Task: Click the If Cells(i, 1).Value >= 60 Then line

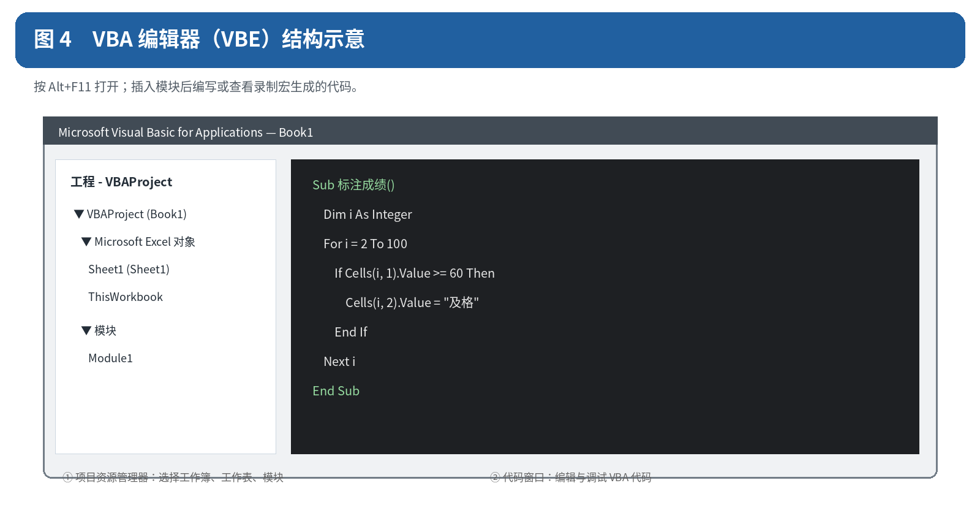Action: (x=415, y=273)
